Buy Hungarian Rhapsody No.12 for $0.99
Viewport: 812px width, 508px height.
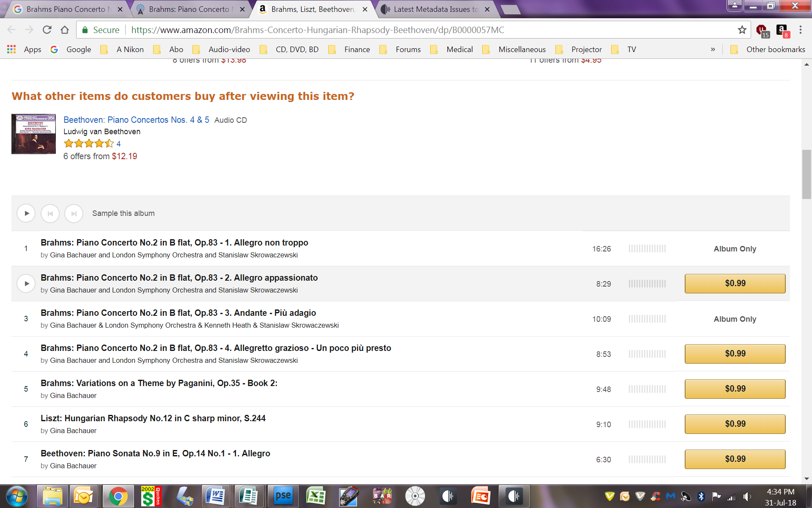coord(735,424)
